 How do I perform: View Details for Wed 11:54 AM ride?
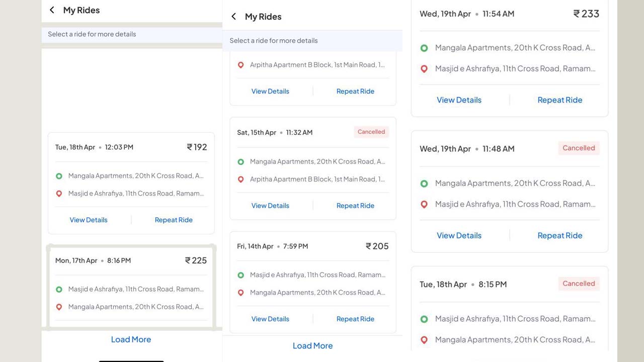[459, 100]
